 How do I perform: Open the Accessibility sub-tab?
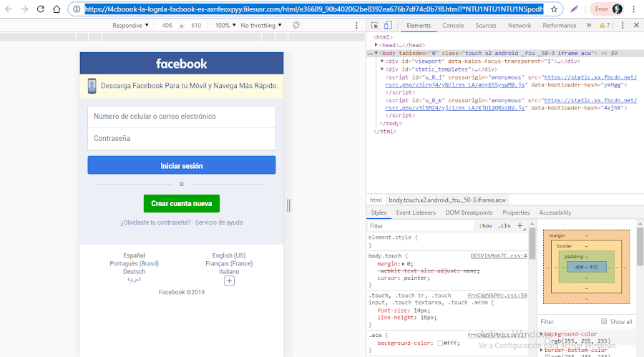tap(555, 212)
